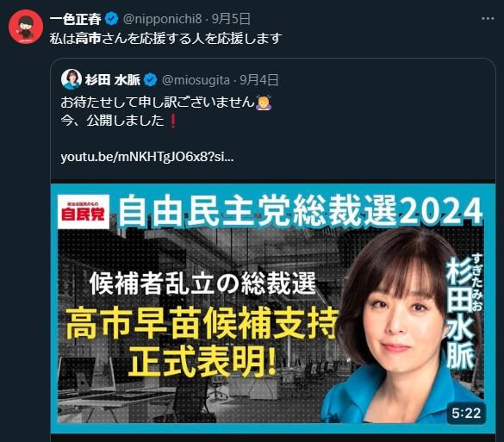Click verified badge next to 一色正春

112,19
